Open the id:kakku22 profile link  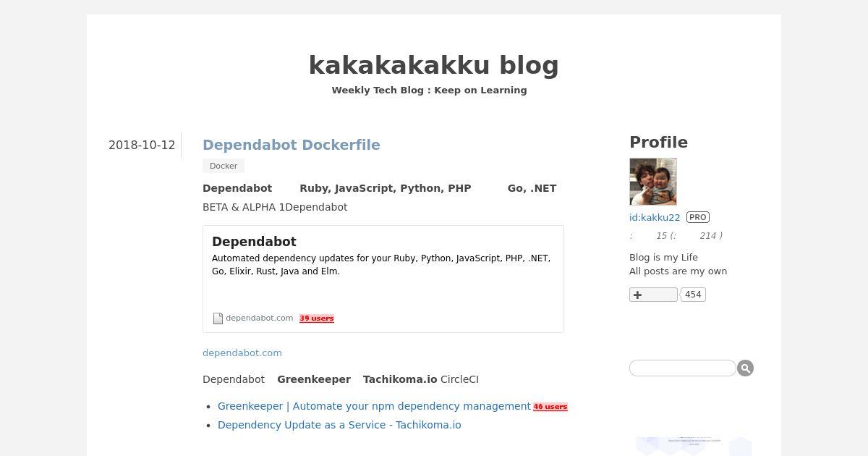coord(655,217)
